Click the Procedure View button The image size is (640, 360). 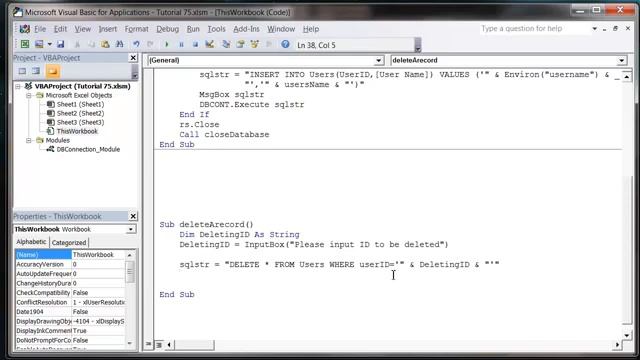pos(149,345)
